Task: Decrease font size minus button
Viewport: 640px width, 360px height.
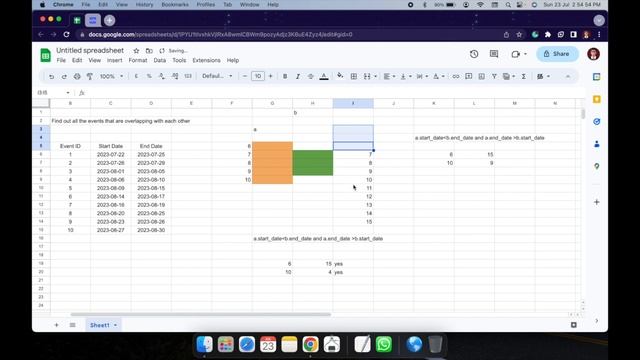Action: (x=245, y=76)
